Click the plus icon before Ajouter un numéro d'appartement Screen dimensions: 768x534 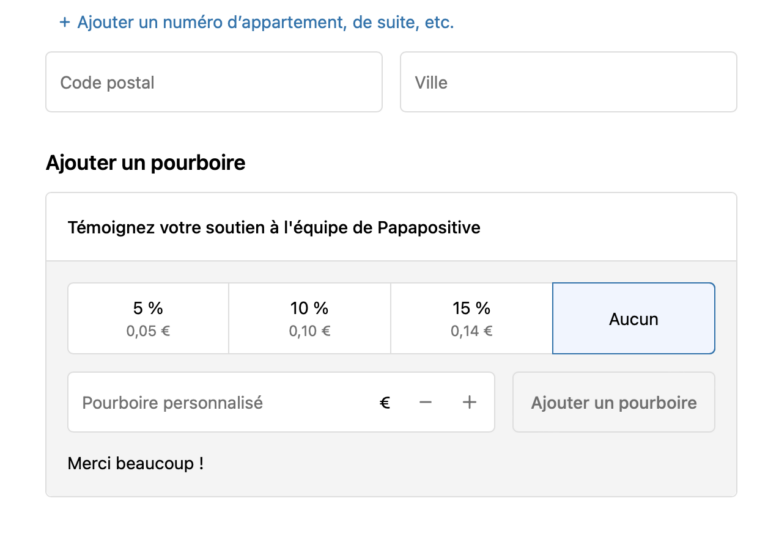(x=65, y=22)
